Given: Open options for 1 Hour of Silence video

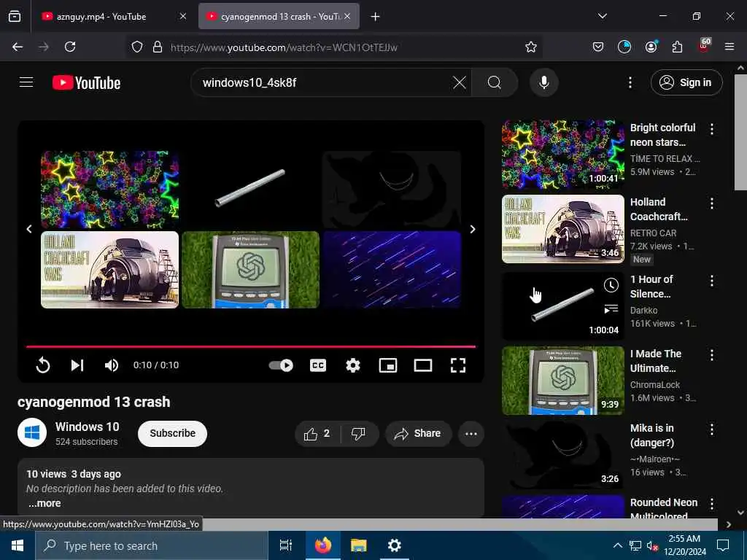Looking at the screenshot, I should 712,281.
